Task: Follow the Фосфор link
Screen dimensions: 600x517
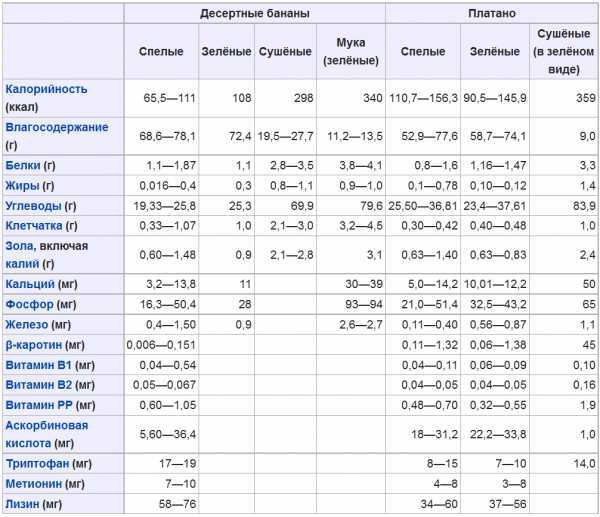Action: pyautogui.click(x=29, y=305)
